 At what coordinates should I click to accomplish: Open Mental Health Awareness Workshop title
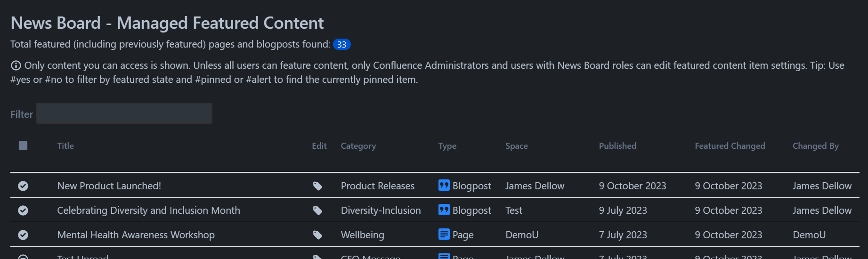click(x=136, y=235)
